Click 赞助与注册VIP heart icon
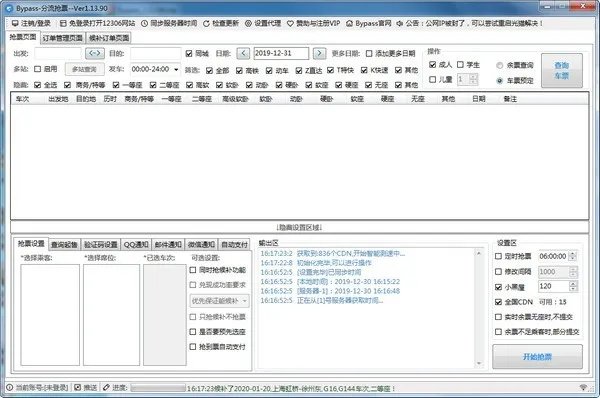Image resolution: width=600 pixels, height=398 pixels. point(290,23)
